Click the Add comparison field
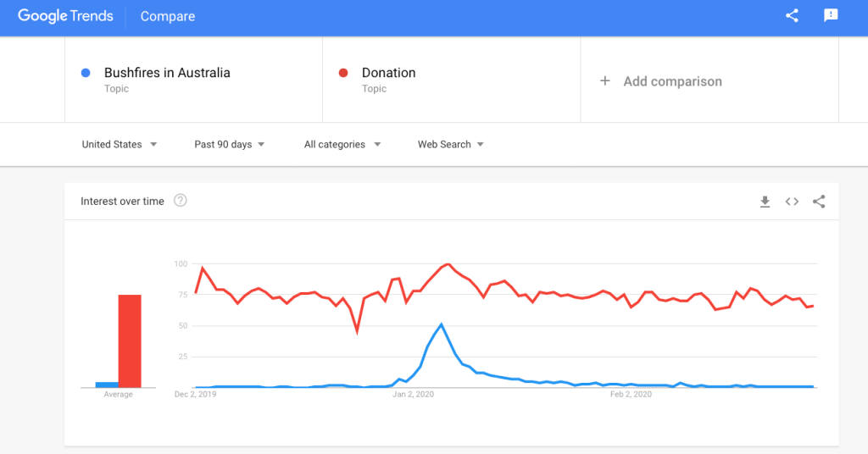 pyautogui.click(x=672, y=81)
